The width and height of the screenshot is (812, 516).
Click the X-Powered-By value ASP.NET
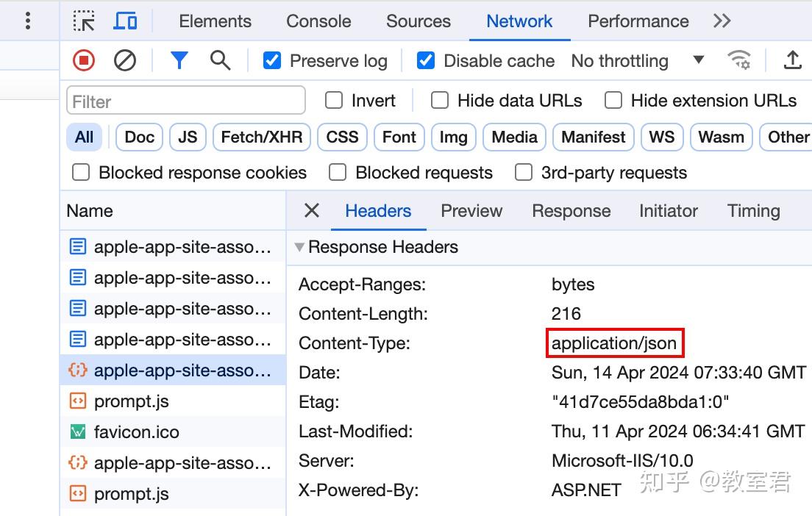(x=586, y=490)
